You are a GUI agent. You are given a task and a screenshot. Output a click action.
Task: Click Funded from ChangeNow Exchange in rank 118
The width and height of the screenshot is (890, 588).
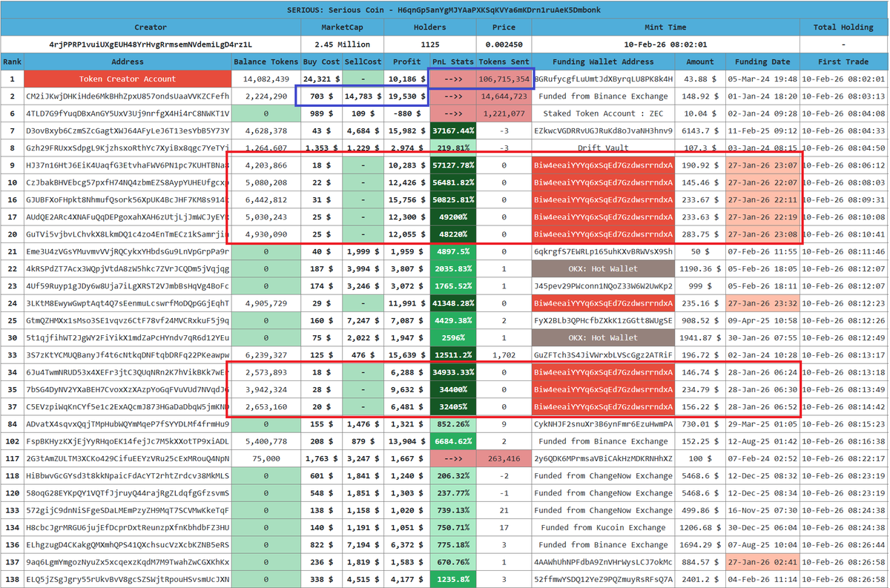point(602,475)
